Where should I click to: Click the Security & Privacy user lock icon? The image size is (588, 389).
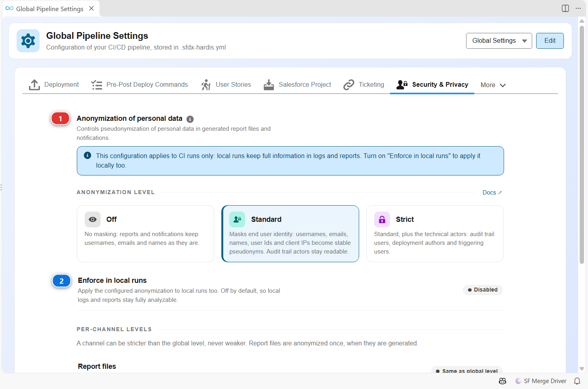tap(402, 84)
